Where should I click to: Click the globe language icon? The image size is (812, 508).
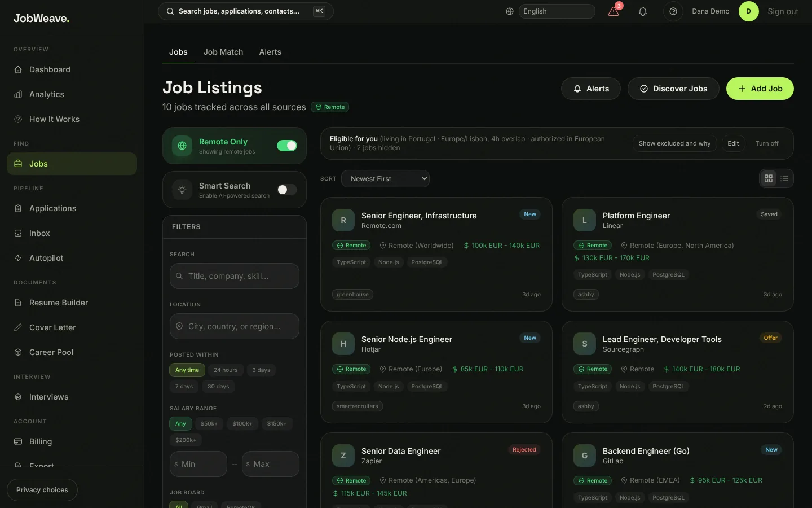click(x=510, y=11)
